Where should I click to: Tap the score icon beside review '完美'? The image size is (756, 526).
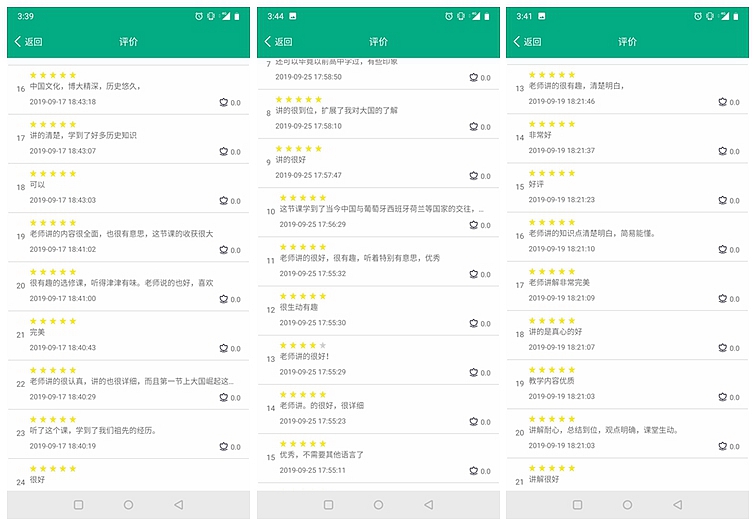click(224, 348)
